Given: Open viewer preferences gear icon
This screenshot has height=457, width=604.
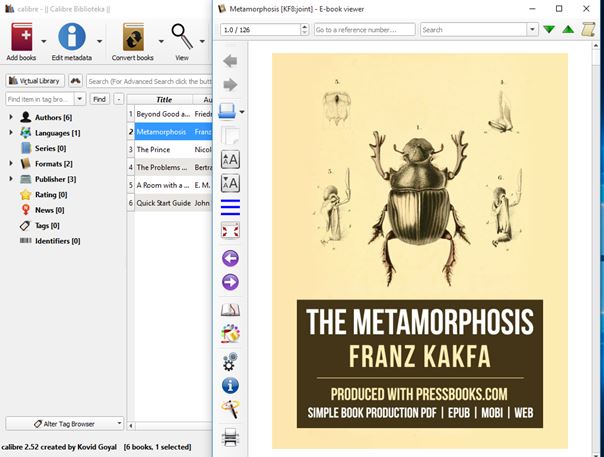Looking at the screenshot, I should (230, 361).
